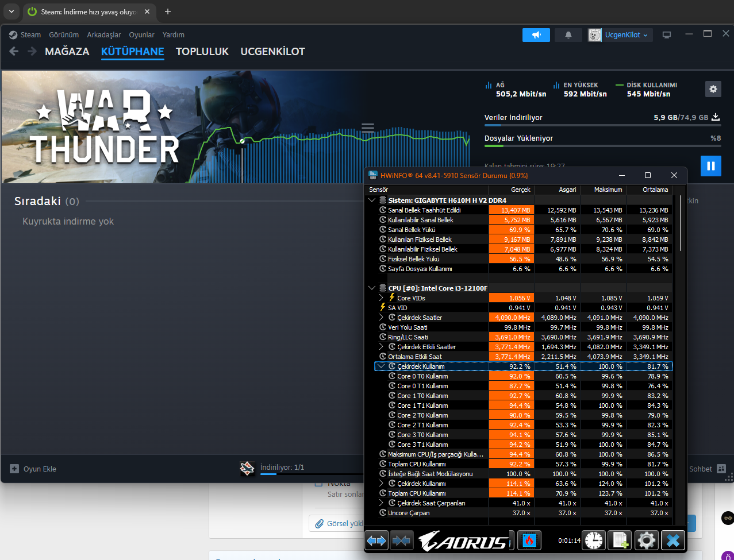Open the Görünüm menu

[64, 35]
